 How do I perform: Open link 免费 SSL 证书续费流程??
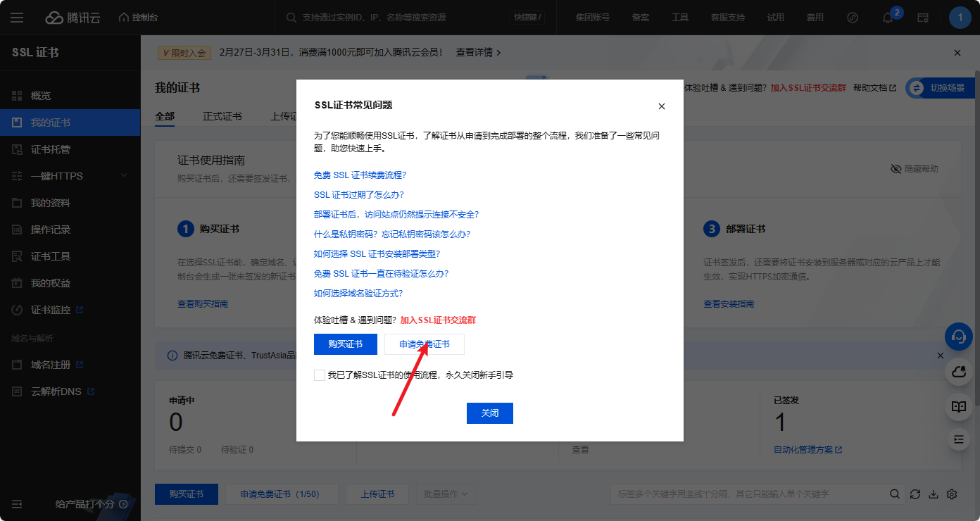coord(360,175)
